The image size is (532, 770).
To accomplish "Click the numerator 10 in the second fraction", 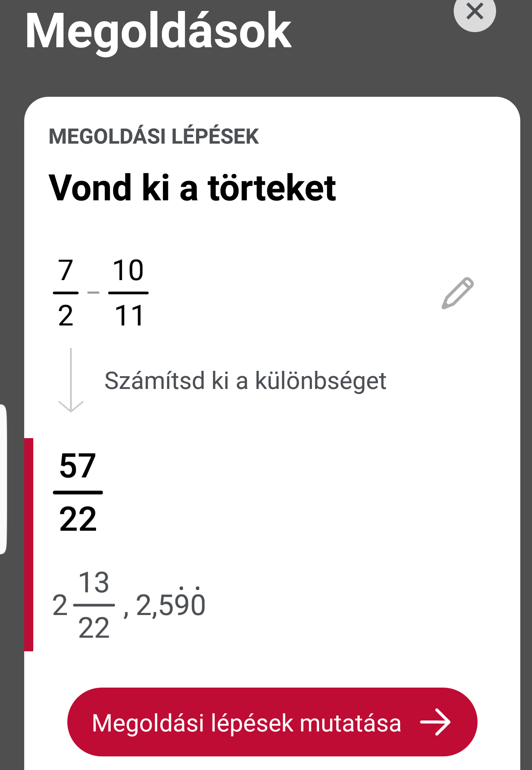I will (128, 270).
